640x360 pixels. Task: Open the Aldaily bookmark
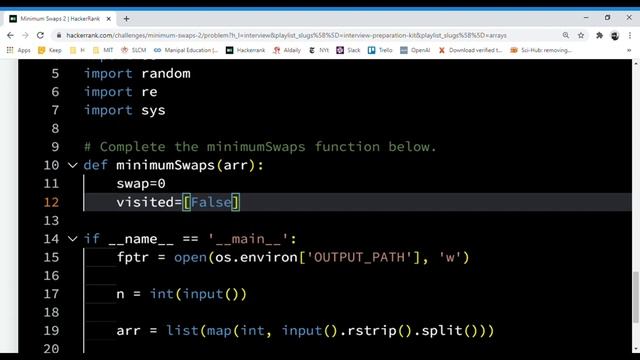tap(287, 50)
